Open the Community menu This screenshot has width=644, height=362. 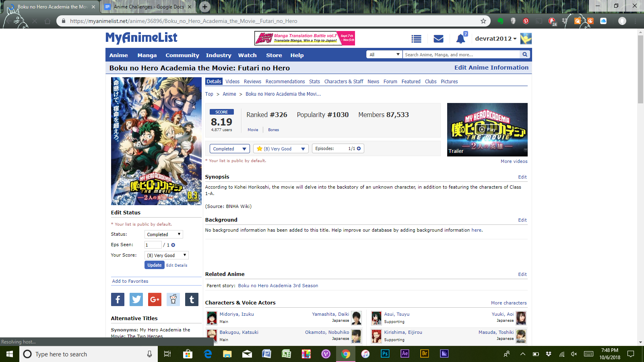[x=182, y=55]
